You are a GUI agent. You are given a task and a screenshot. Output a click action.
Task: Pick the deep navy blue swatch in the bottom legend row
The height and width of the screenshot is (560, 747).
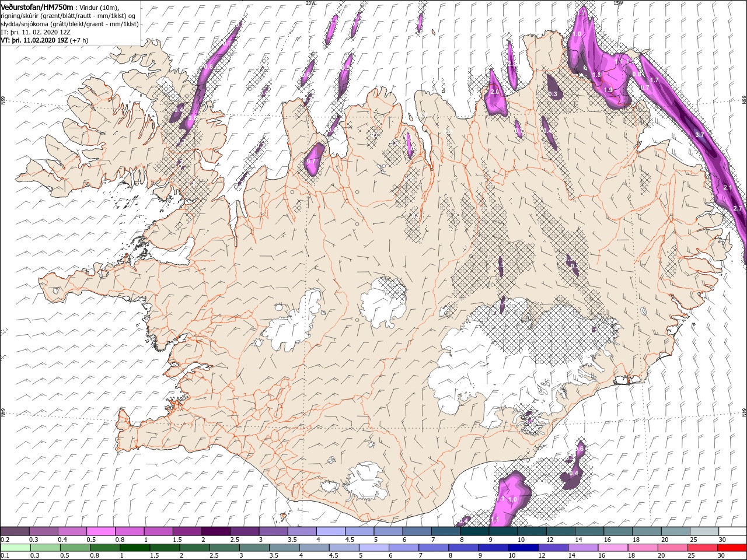522,548
